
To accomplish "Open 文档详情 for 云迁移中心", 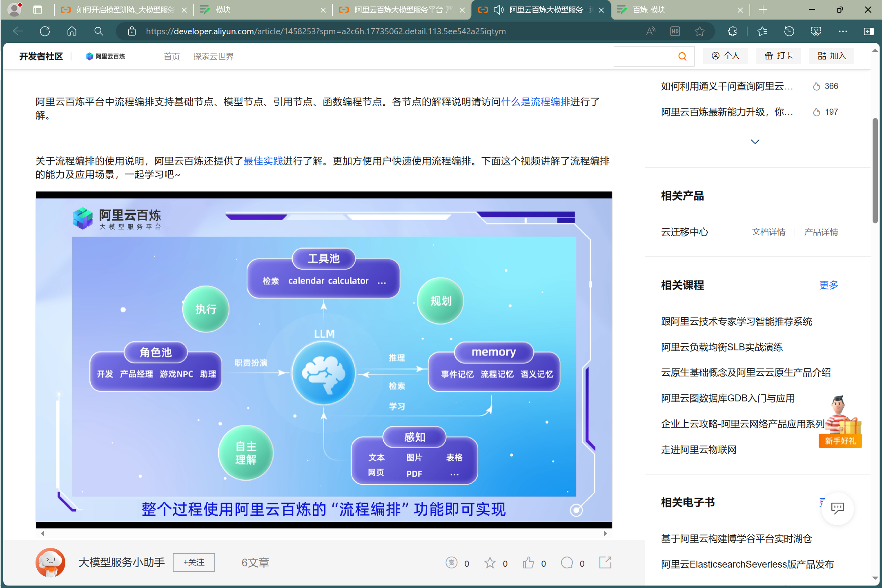I will coord(768,232).
